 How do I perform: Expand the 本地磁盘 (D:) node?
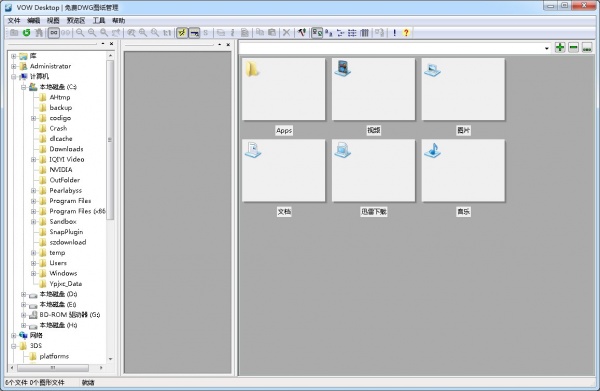click(x=24, y=294)
